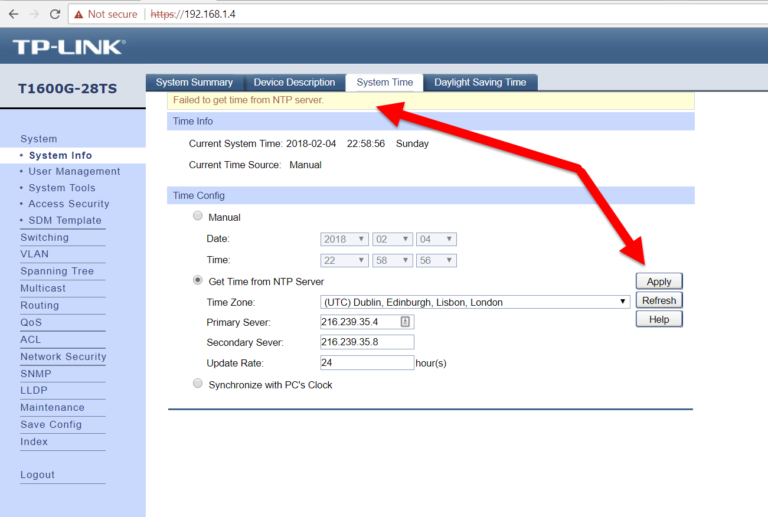768x517 pixels.
Task: Click the T1600G-28TS model name
Action: point(68,89)
